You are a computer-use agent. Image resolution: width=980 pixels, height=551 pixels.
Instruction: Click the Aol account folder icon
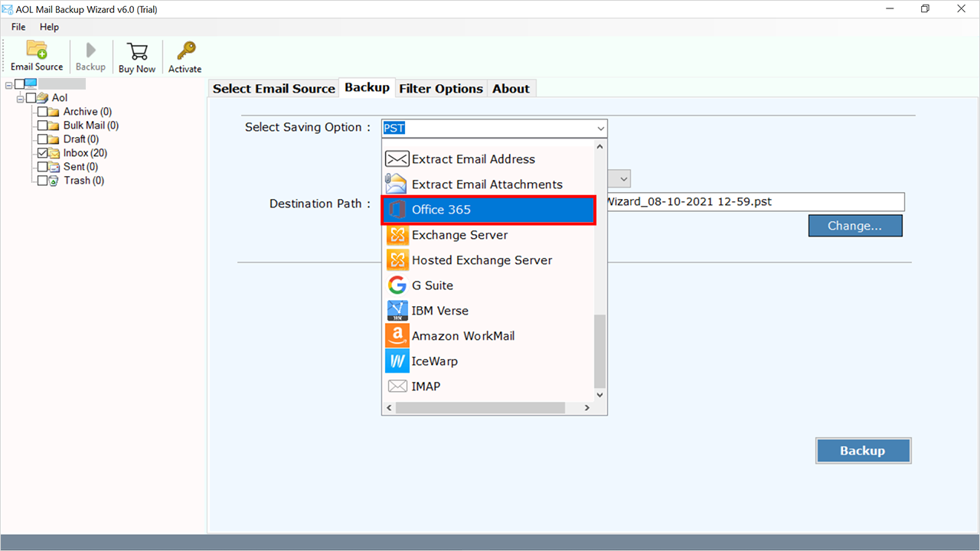tap(43, 97)
